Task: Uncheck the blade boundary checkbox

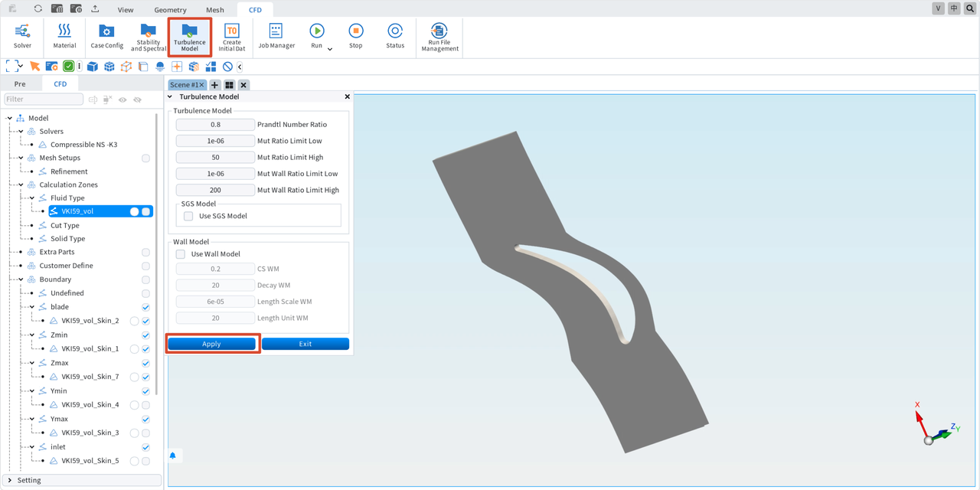Action: point(145,307)
